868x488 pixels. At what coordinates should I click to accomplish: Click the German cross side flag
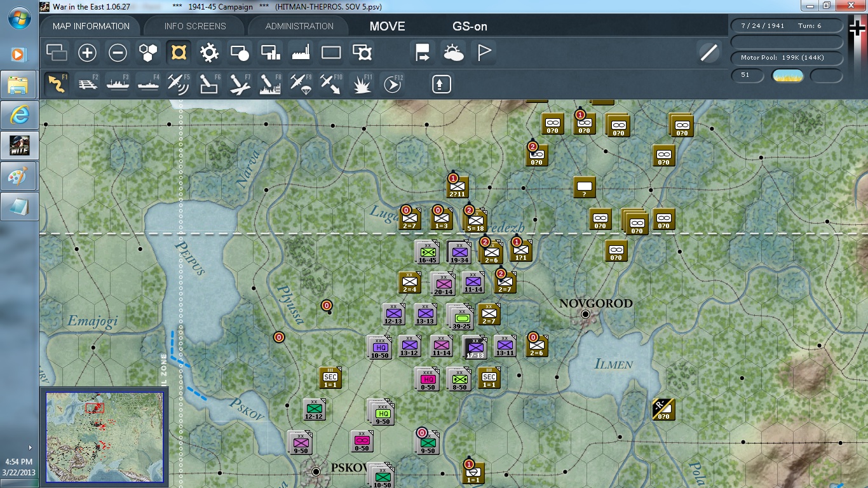(x=858, y=28)
